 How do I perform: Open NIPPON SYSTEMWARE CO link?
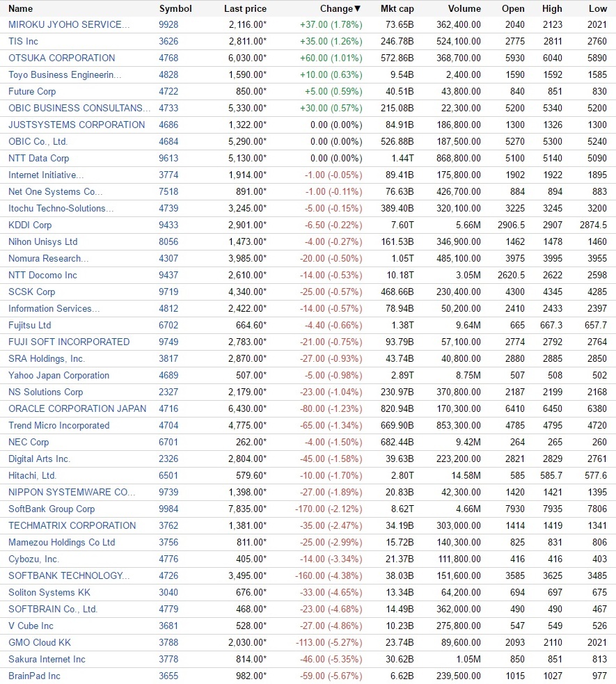72,493
